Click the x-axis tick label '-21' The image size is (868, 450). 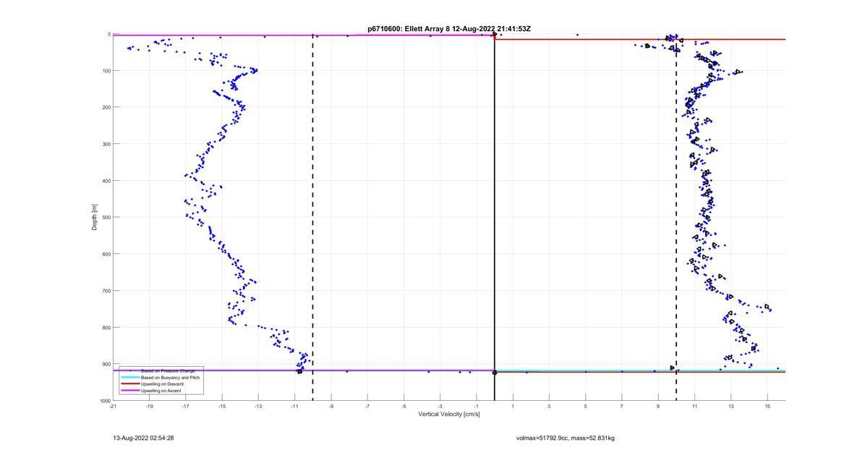click(x=113, y=406)
